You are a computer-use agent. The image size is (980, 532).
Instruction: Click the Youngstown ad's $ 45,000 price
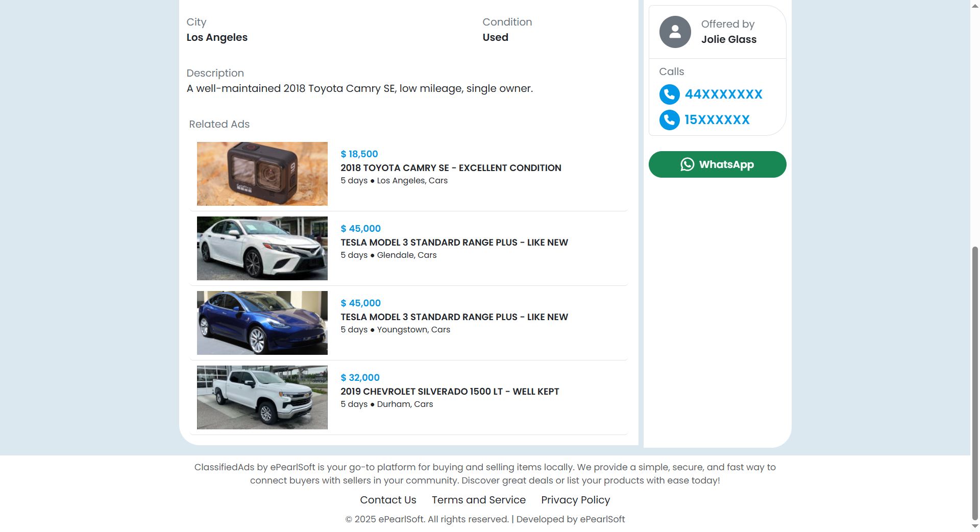pos(360,303)
